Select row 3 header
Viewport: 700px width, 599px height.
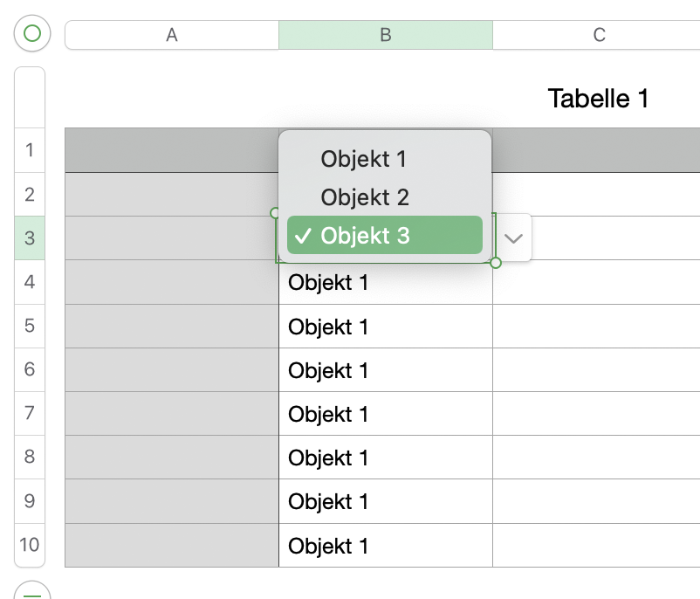(x=30, y=238)
